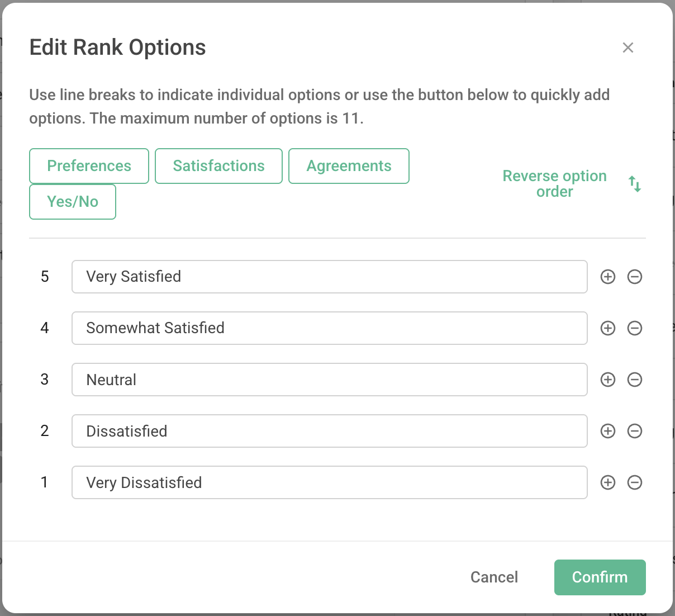Remove Very Dissatisfied using its minus icon
The height and width of the screenshot is (616, 675).
(635, 482)
